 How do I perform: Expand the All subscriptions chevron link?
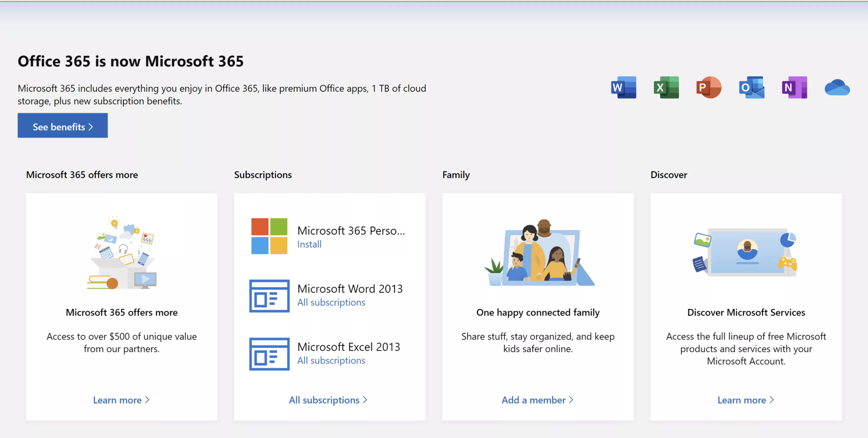[x=329, y=400]
